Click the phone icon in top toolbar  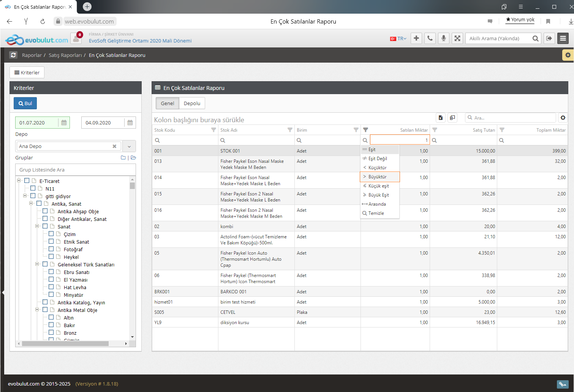click(430, 38)
